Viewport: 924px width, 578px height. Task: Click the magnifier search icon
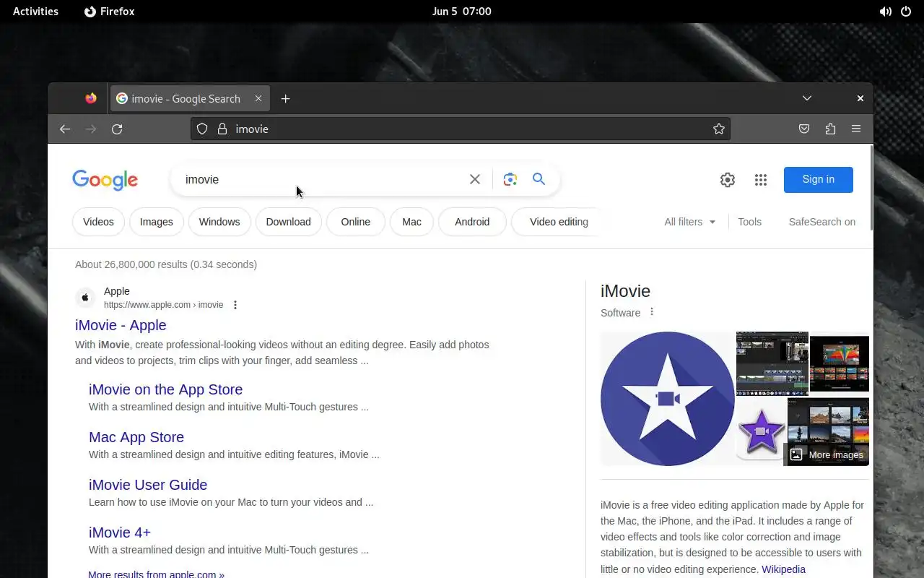pos(539,179)
